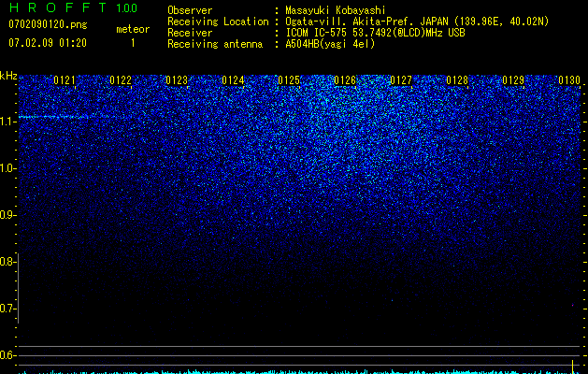
Task: Click the 1.0 kHz axis label
Action: coord(7,168)
